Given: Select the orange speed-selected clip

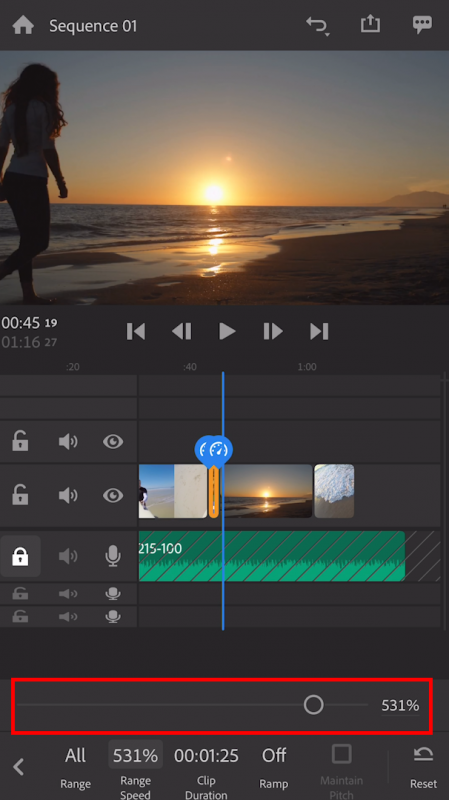Looking at the screenshot, I should pyautogui.click(x=214, y=492).
